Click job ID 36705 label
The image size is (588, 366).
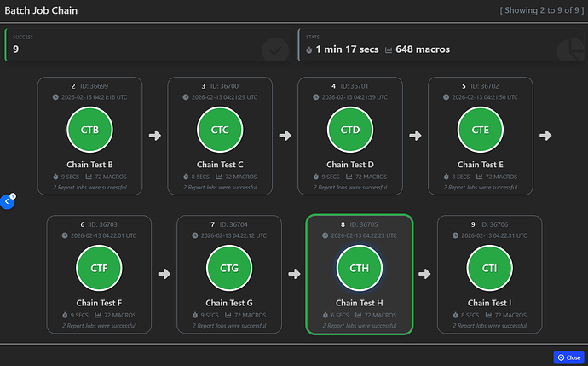365,224
